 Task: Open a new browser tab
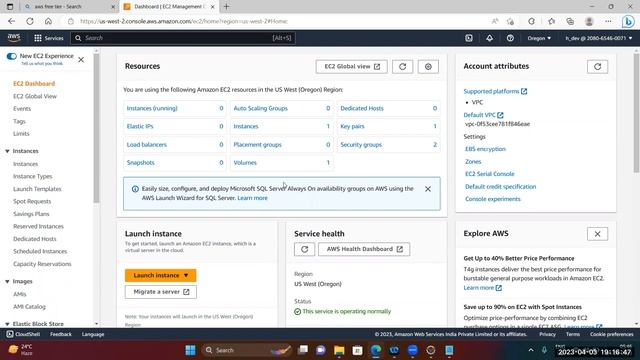[x=227, y=7]
